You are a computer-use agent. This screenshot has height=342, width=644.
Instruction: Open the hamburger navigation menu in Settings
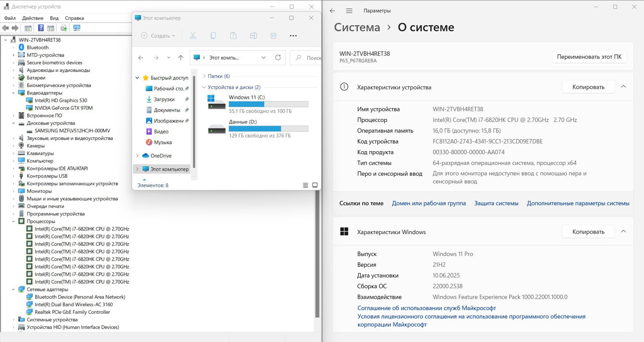pos(349,11)
